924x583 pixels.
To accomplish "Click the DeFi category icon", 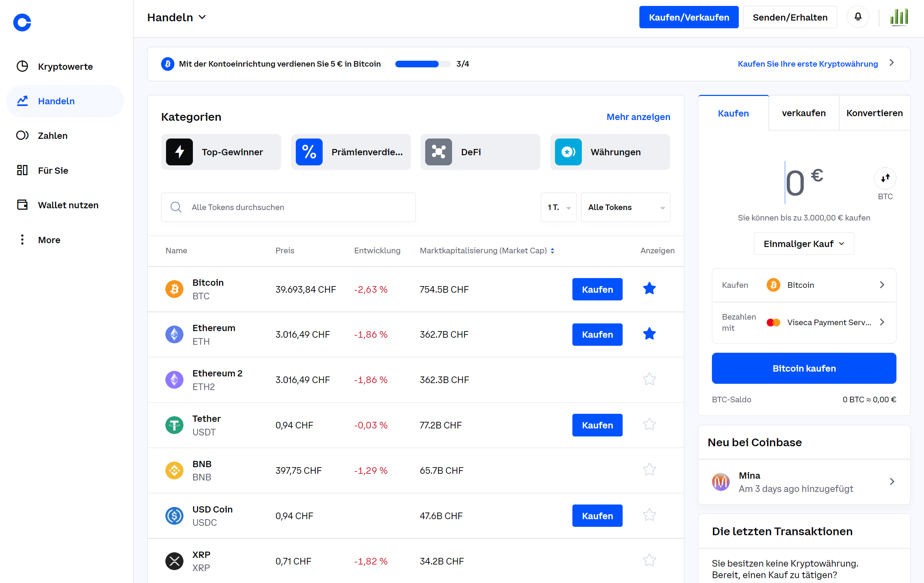I will coord(438,152).
